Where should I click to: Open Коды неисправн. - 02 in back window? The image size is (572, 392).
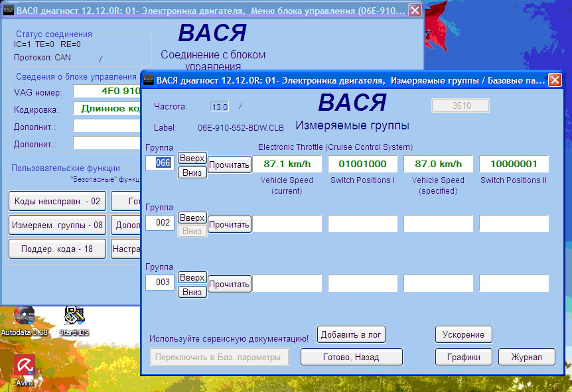pos(57,201)
